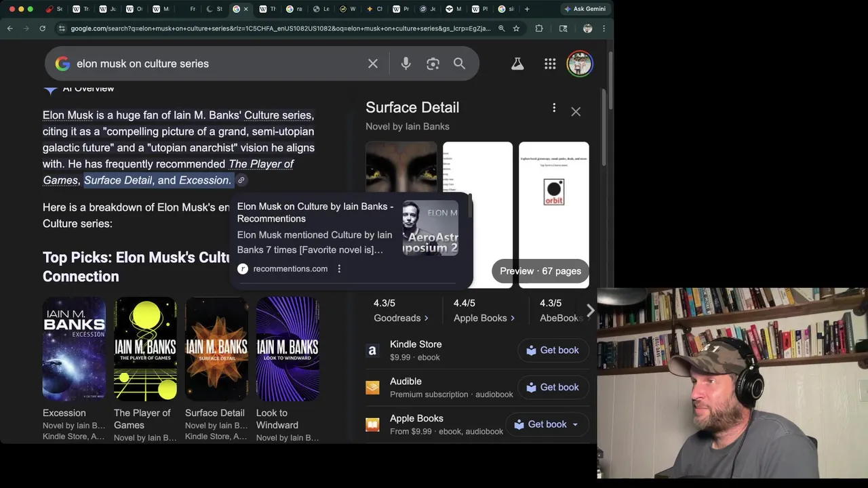The width and height of the screenshot is (868, 488).
Task: Click the Google logo in search bar
Action: tap(62, 64)
